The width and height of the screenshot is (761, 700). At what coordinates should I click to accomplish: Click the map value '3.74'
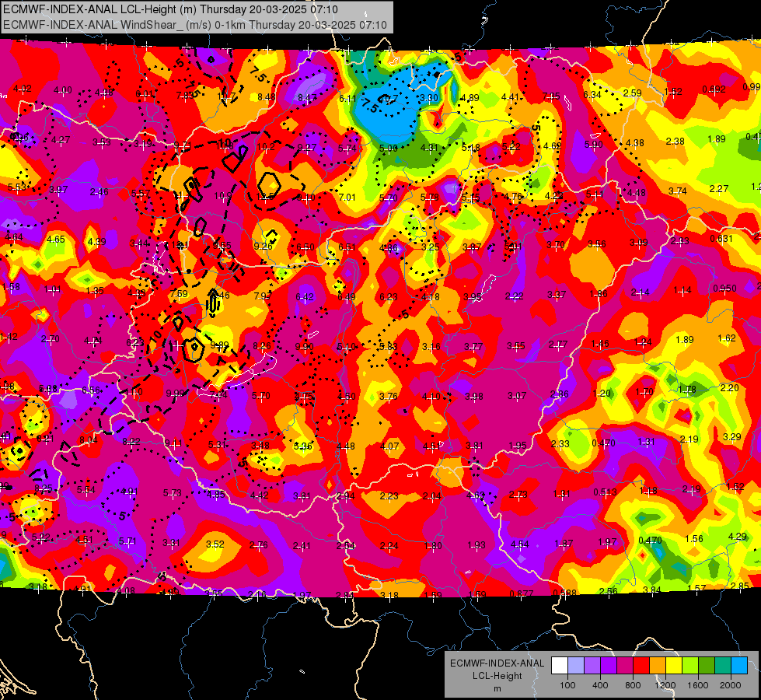[x=678, y=191]
